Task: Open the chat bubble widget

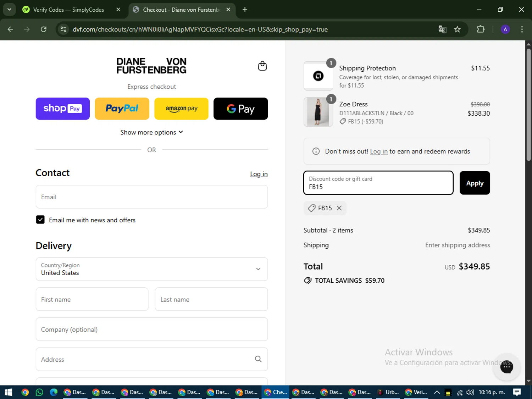Action: tap(506, 367)
